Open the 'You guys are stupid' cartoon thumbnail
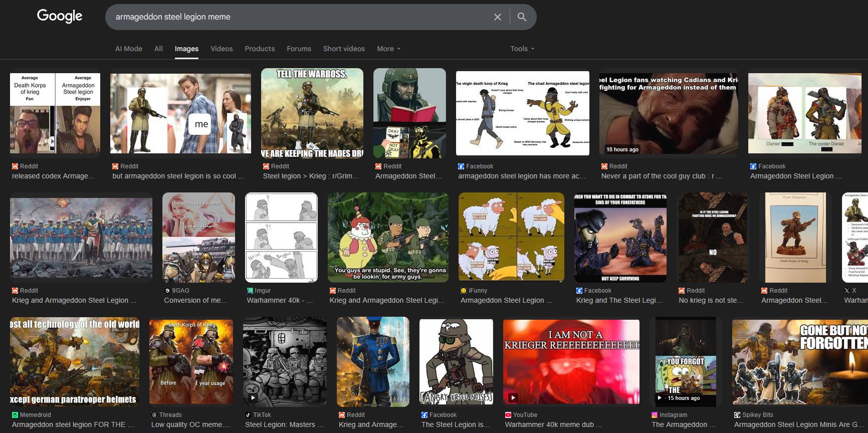This screenshot has width=868, height=433. [x=388, y=238]
